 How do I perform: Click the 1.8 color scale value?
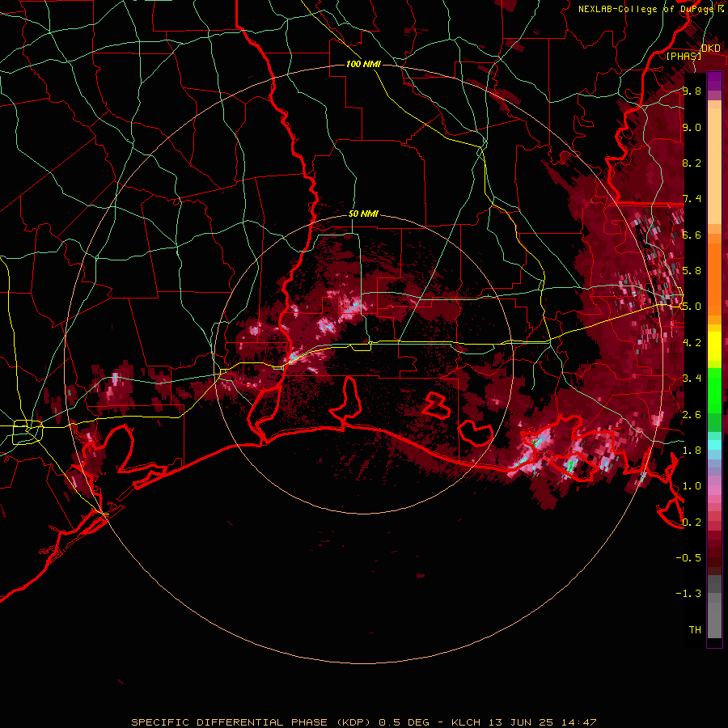tap(692, 450)
